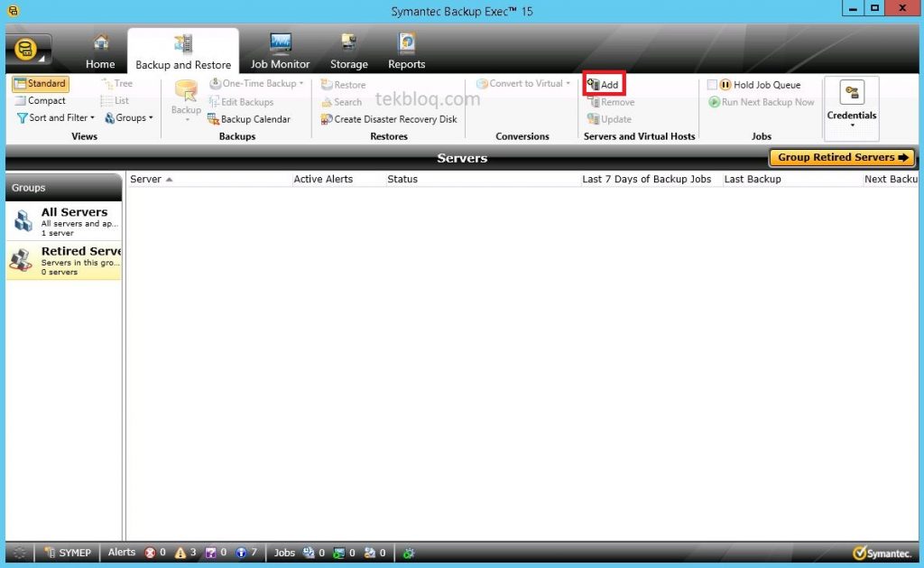Click Run Next Backup Now

pyautogui.click(x=762, y=102)
